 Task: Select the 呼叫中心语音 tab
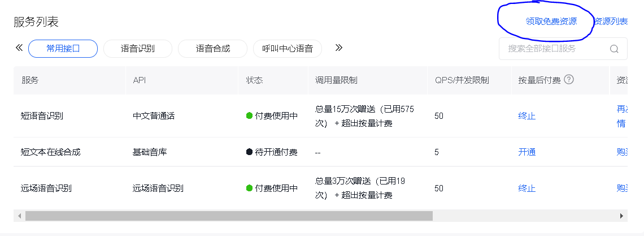coord(288,49)
